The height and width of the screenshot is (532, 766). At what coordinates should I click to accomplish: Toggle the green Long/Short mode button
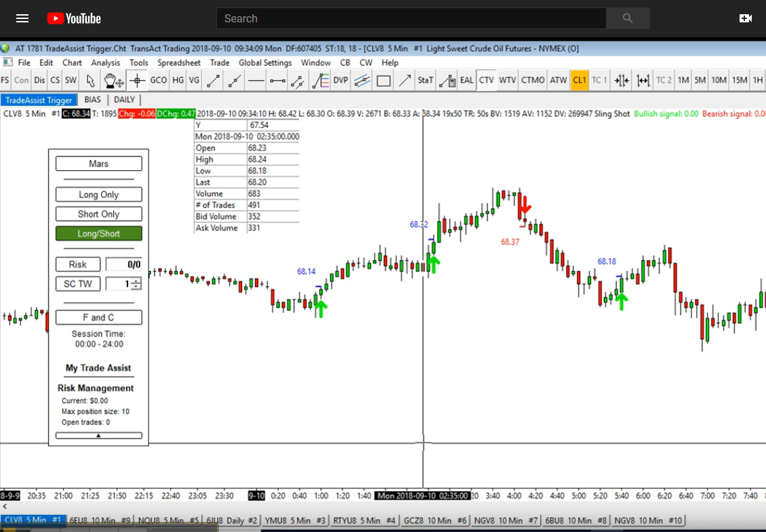[x=99, y=234]
